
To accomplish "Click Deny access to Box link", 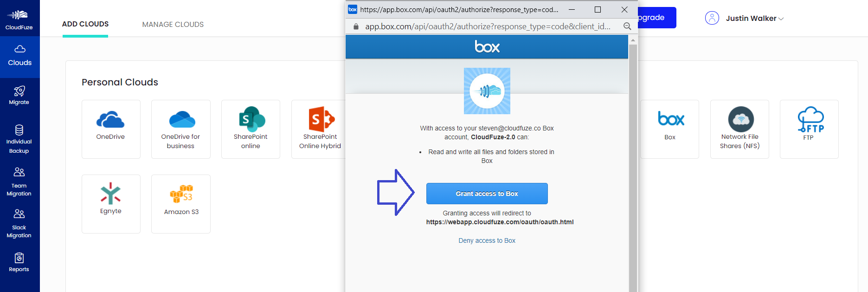I will point(487,240).
